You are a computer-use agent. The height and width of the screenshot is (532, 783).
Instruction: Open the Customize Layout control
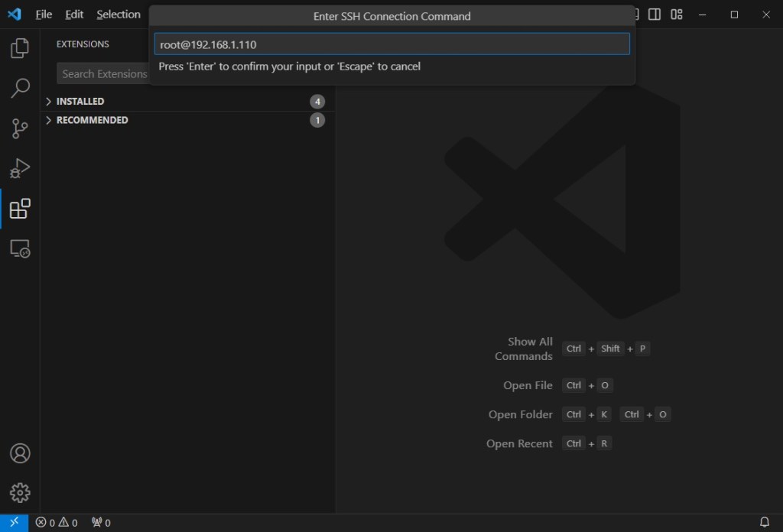coord(677,15)
